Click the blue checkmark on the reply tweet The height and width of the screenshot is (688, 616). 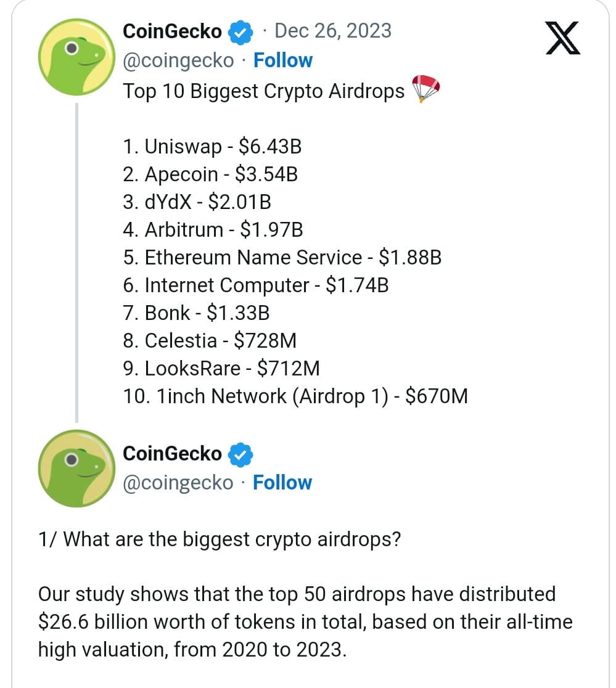tap(241, 453)
